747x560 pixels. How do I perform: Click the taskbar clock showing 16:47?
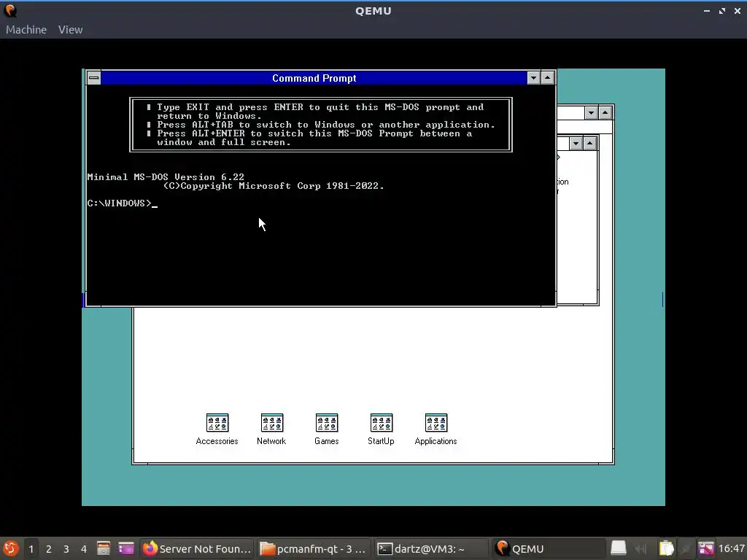pyautogui.click(x=731, y=549)
